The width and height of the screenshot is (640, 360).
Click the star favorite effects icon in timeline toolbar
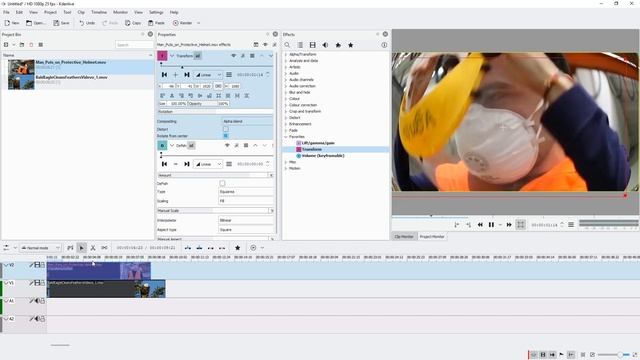[238, 248]
